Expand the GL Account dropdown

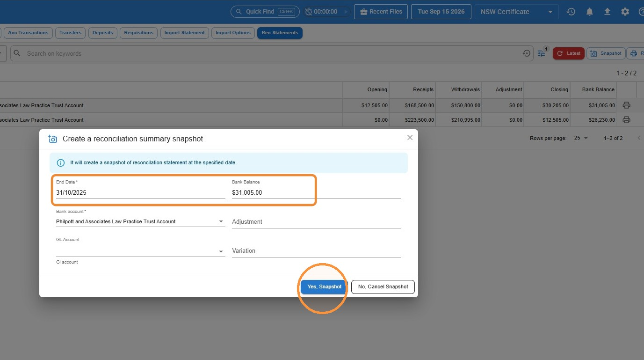pos(141,251)
